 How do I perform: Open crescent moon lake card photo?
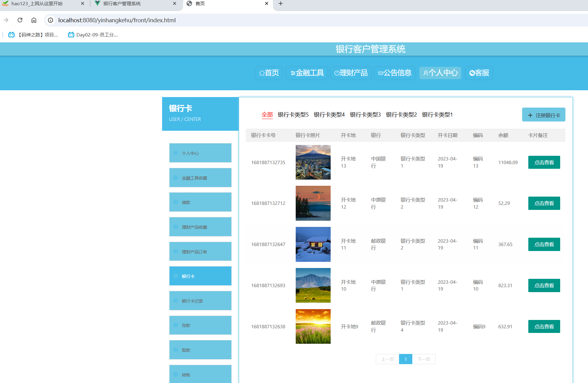[313, 203]
